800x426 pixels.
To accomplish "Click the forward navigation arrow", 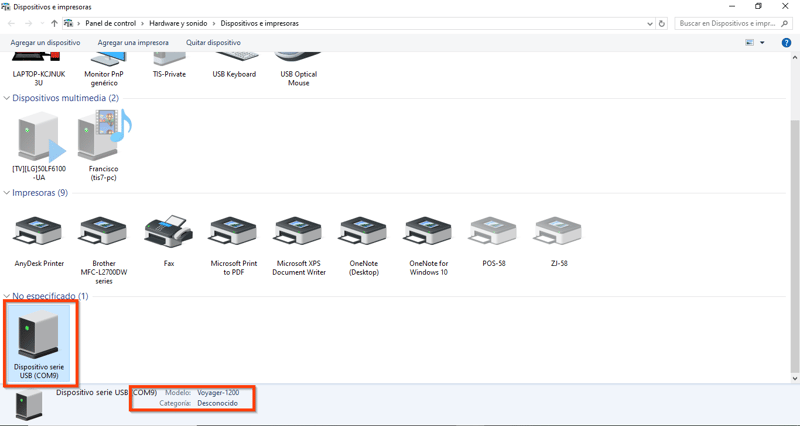I will click(x=29, y=23).
